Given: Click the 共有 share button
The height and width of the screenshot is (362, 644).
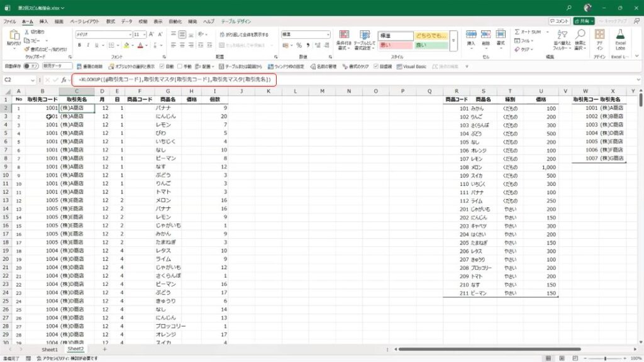Looking at the screenshot, I should coord(585,21).
